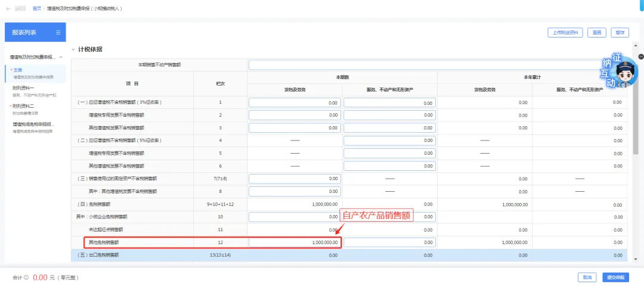Go to 首页 breadcrumb link

tap(37, 9)
